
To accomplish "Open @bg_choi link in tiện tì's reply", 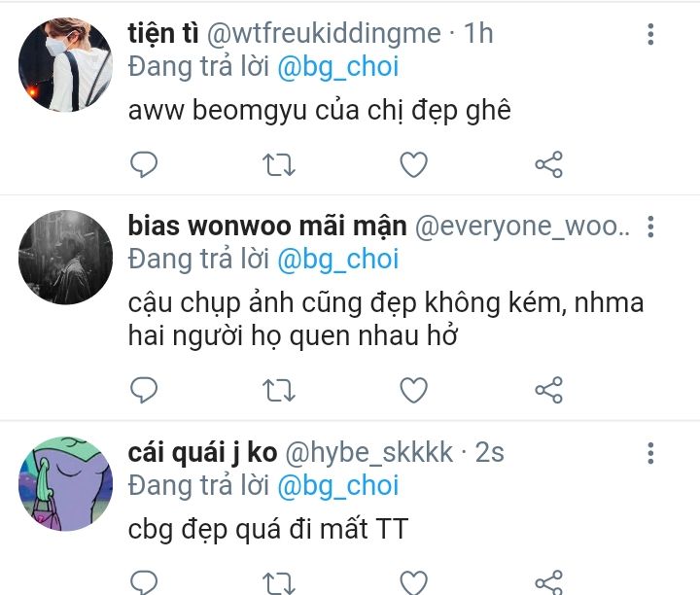I will click(x=338, y=67).
